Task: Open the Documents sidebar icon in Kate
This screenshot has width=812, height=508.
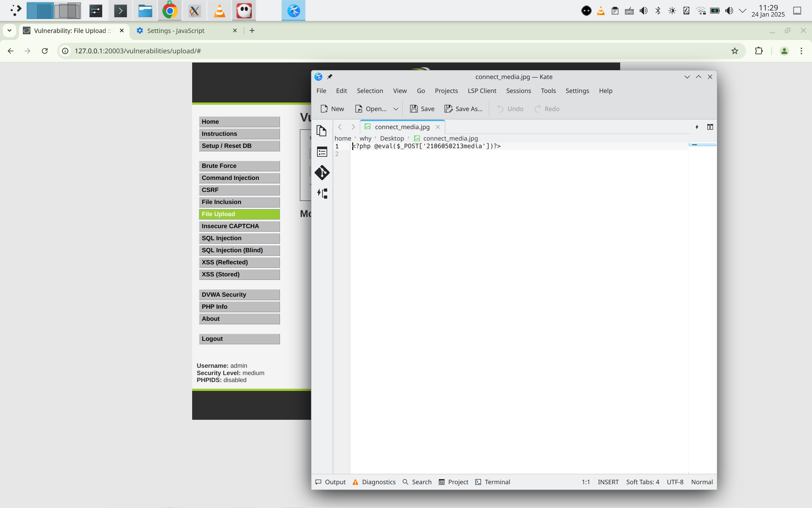Action: point(322,131)
